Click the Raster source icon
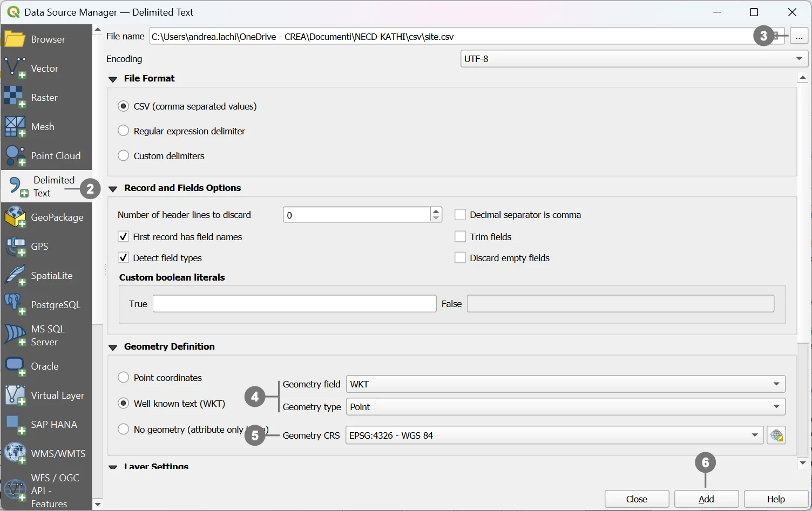812x511 pixels. [15, 98]
